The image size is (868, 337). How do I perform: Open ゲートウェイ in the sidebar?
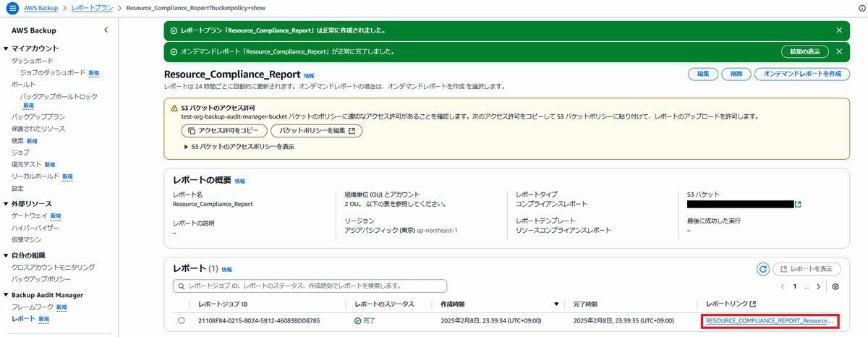tap(30, 216)
